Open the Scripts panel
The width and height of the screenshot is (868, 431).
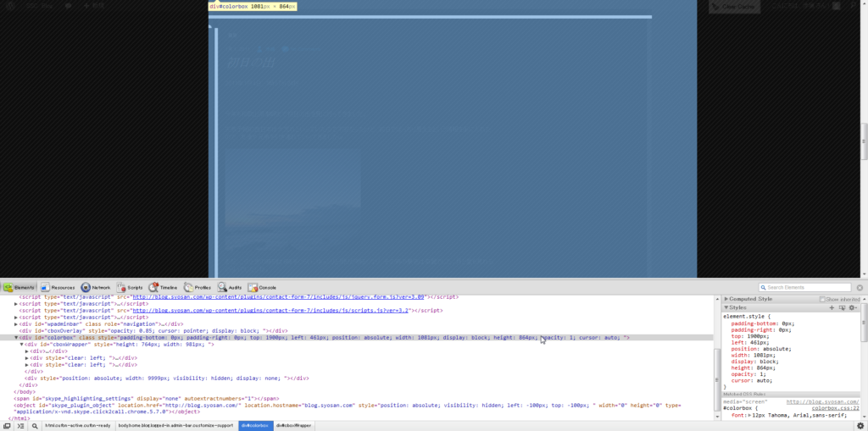pos(129,288)
